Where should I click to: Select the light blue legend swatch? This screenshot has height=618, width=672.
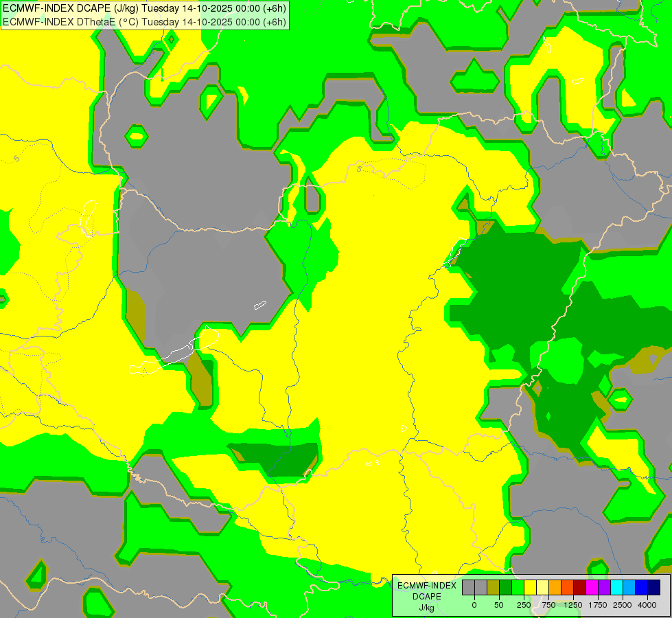pyautogui.click(x=629, y=587)
